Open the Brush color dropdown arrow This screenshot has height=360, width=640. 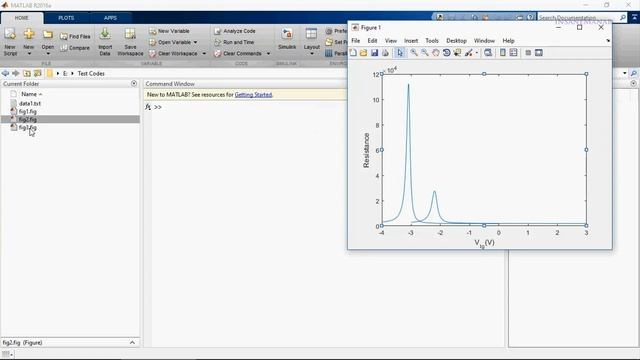click(x=476, y=53)
